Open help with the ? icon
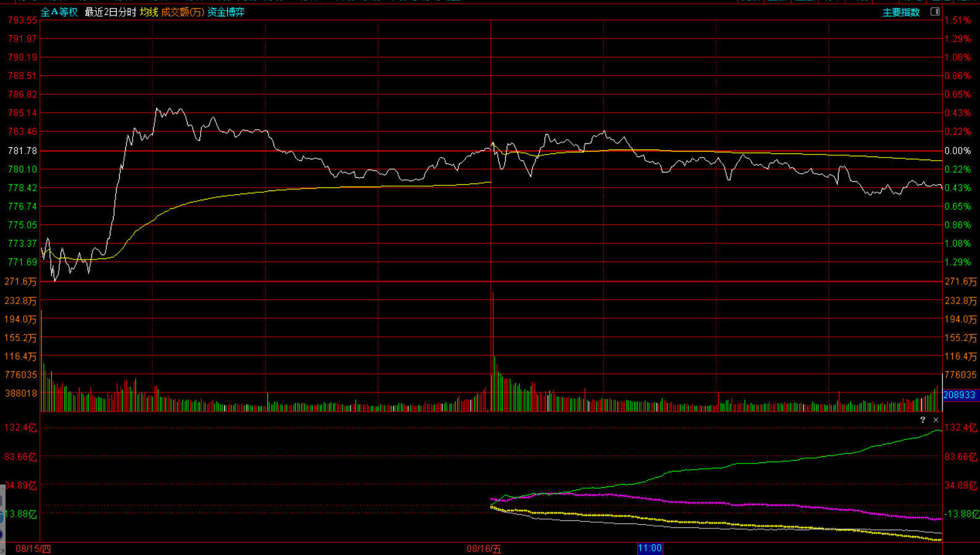 (x=923, y=420)
